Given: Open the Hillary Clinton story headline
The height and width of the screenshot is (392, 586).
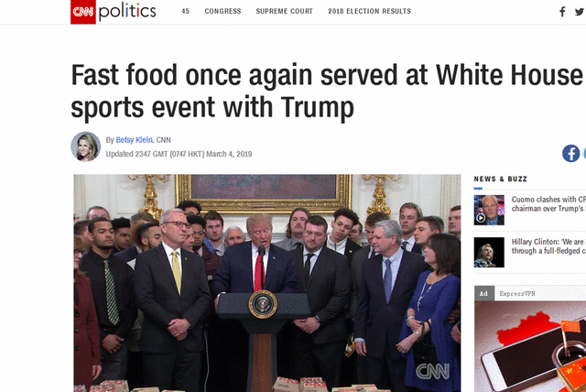Looking at the screenshot, I should (x=548, y=246).
